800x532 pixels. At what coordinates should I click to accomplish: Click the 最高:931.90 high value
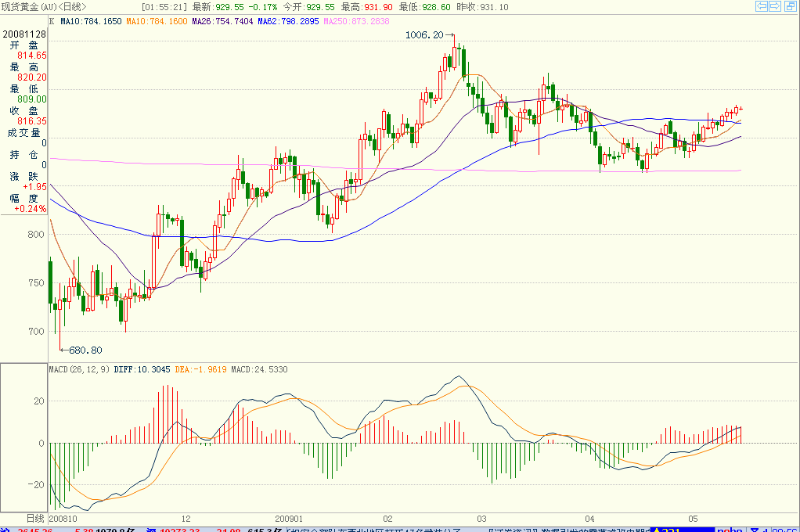point(367,7)
